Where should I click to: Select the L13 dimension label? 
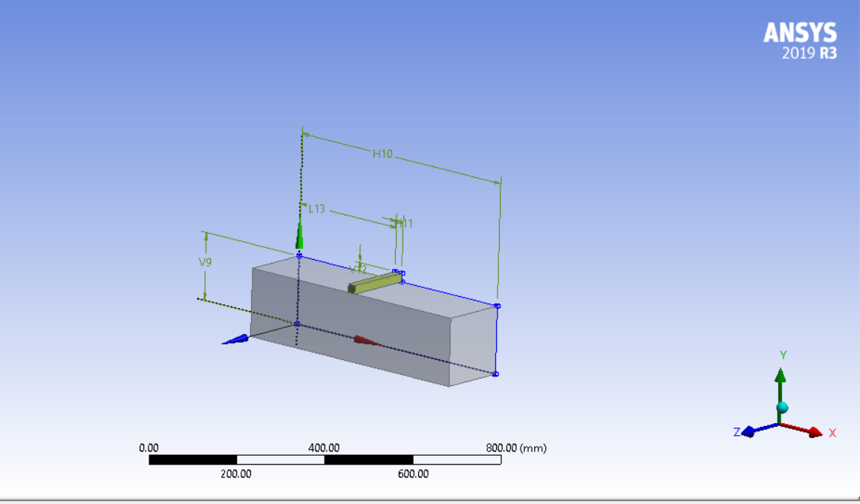click(317, 209)
